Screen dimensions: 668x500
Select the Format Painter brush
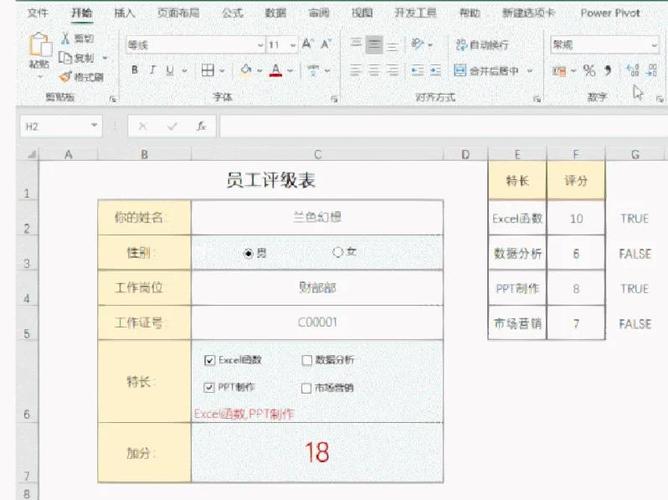click(x=66, y=77)
